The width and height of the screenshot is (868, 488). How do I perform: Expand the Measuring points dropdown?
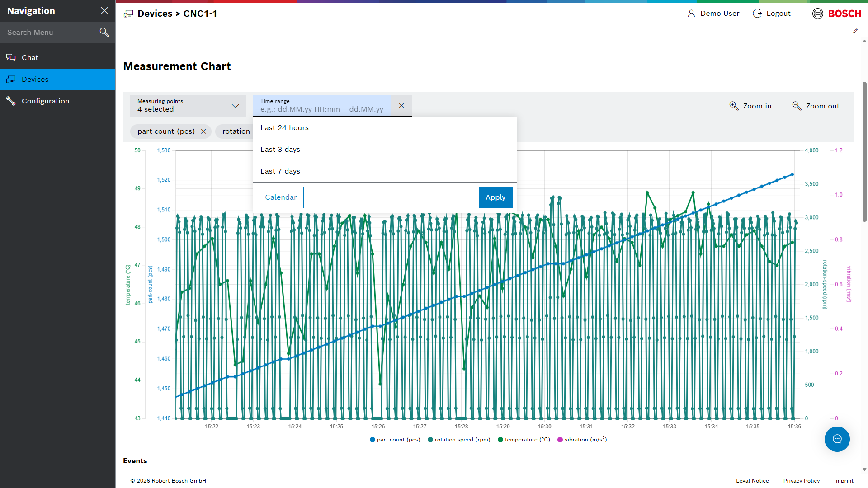coord(188,106)
